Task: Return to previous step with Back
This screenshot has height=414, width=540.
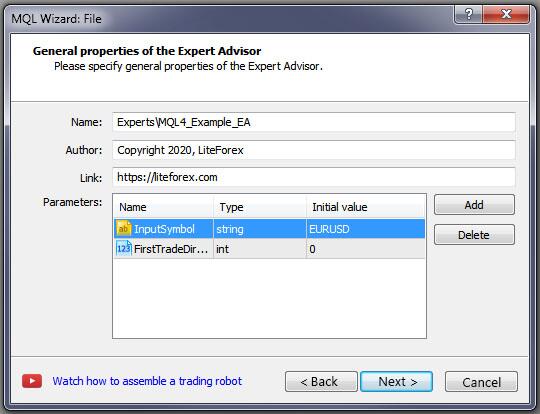Action: (x=321, y=381)
